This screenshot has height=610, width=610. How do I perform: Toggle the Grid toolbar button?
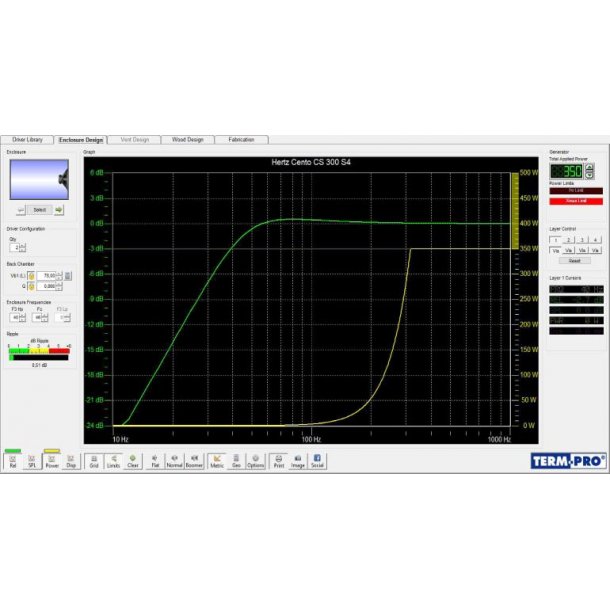tap(94, 461)
